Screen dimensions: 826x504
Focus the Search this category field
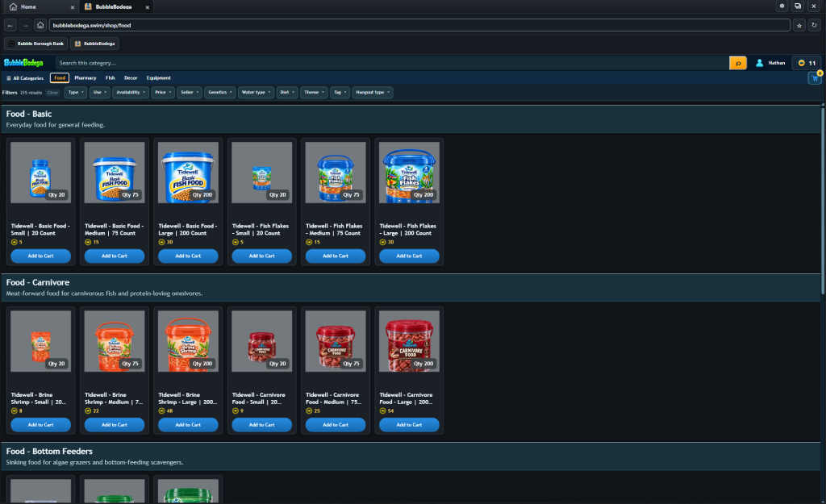392,63
